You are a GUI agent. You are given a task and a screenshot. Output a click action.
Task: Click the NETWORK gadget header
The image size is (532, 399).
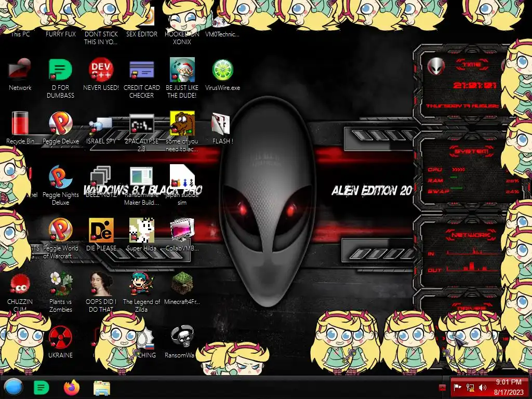click(x=471, y=234)
